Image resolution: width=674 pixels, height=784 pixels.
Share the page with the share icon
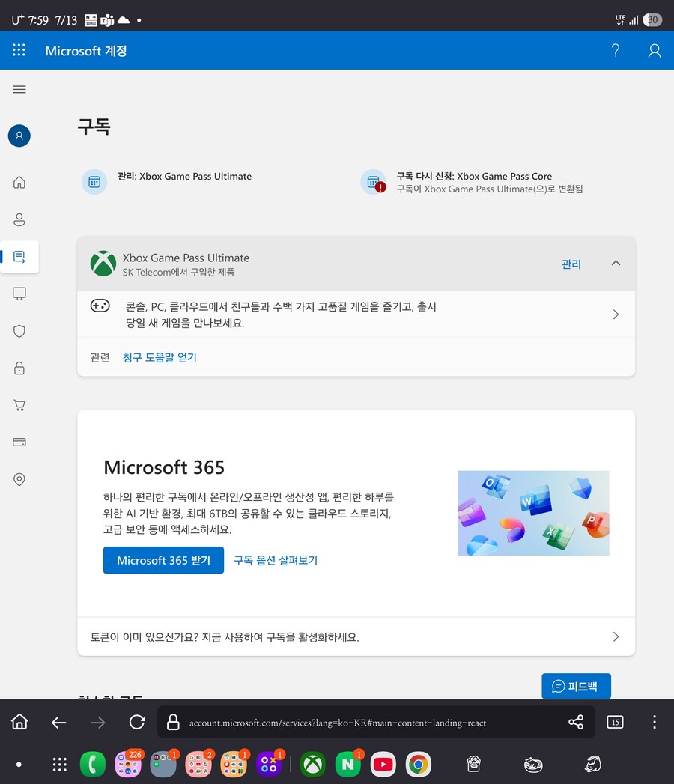click(x=576, y=722)
